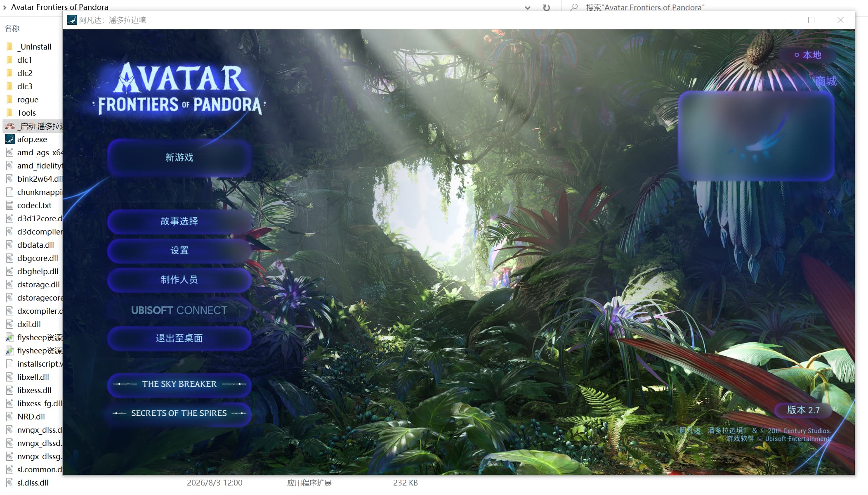Image resolution: width=868 pixels, height=495 pixels.
Task: Select the amd_fidelity file name
Action: (40, 166)
